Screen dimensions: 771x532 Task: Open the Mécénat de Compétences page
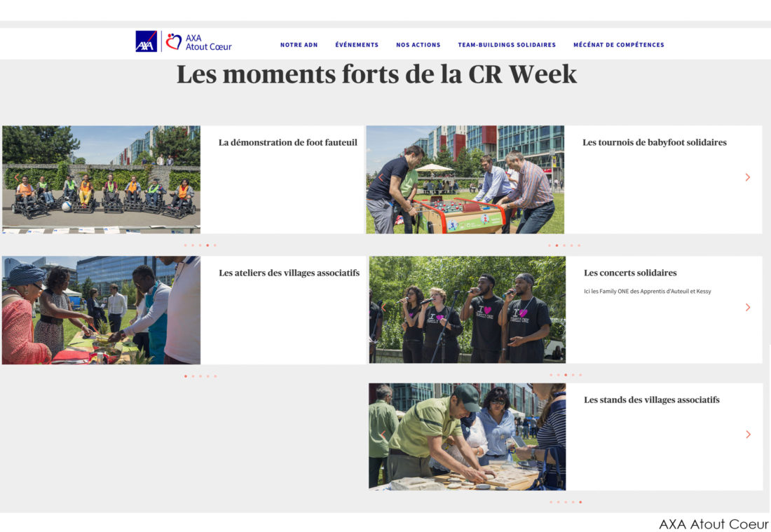[x=619, y=45]
